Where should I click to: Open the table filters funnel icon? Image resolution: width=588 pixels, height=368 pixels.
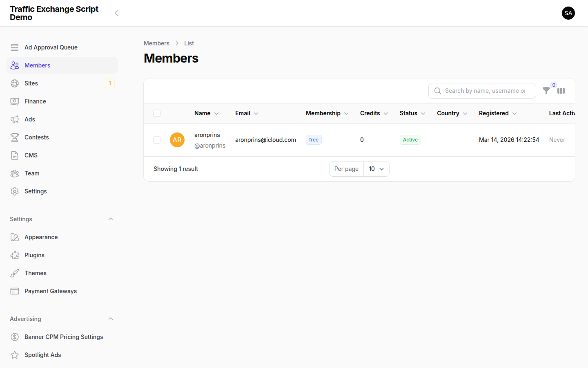coord(547,91)
